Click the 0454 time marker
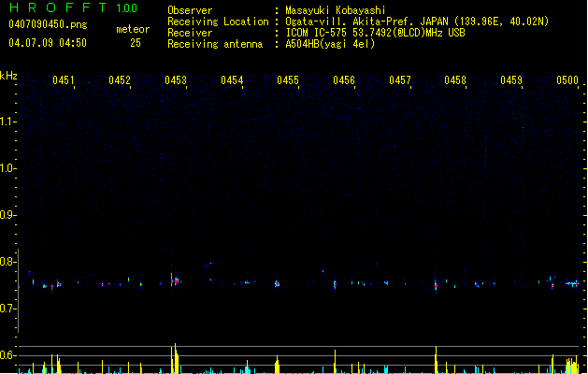This screenshot has height=374, width=588. (x=232, y=80)
